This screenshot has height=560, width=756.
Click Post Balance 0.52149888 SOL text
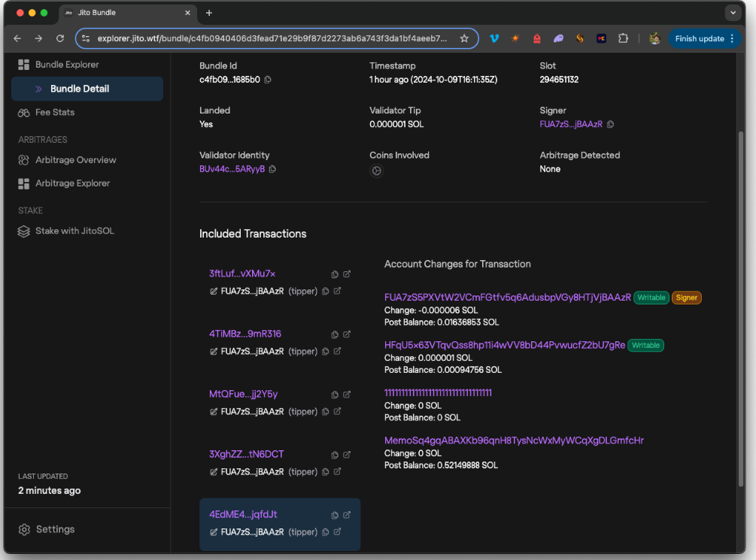441,465
